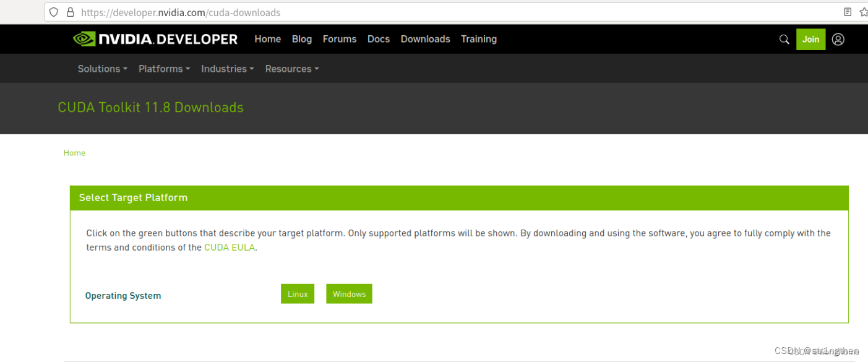
Task: Follow the Home breadcrumb link
Action: pos(74,153)
